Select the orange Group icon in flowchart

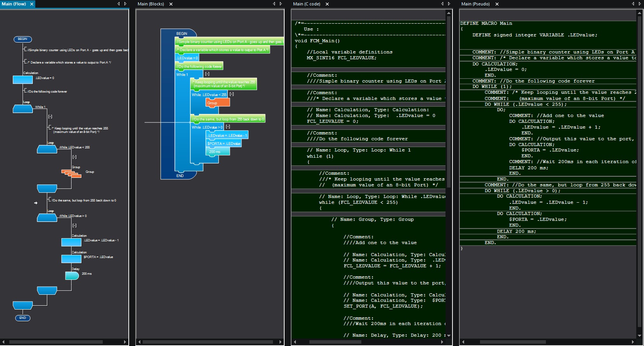[71, 174]
